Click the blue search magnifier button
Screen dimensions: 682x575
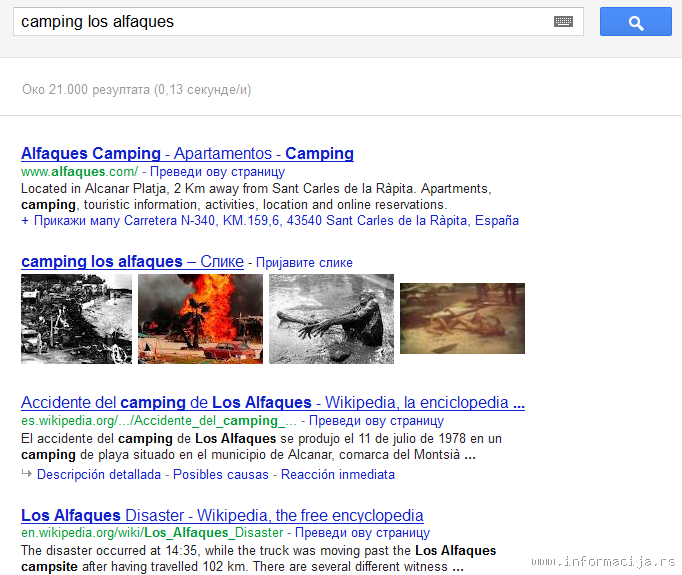[635, 21]
